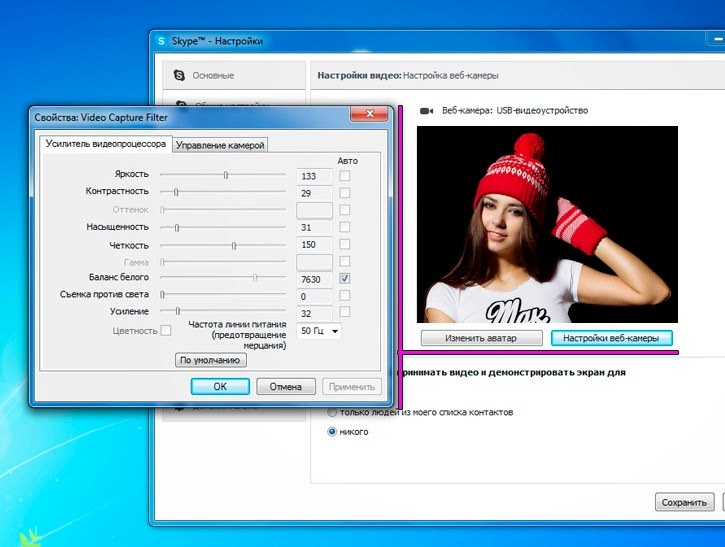Image resolution: width=725 pixels, height=547 pixels.
Task: Click the Съемка против света value field 0
Action: coord(314,296)
